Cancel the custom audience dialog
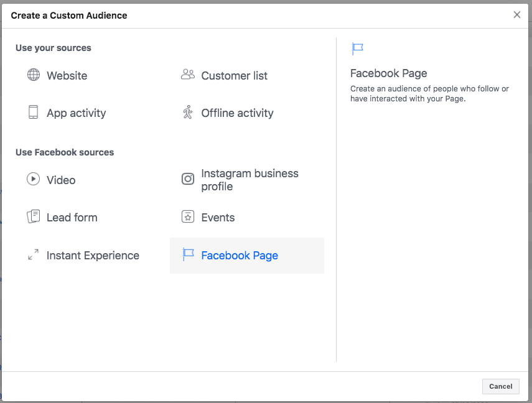This screenshot has width=532, height=403. (500, 386)
